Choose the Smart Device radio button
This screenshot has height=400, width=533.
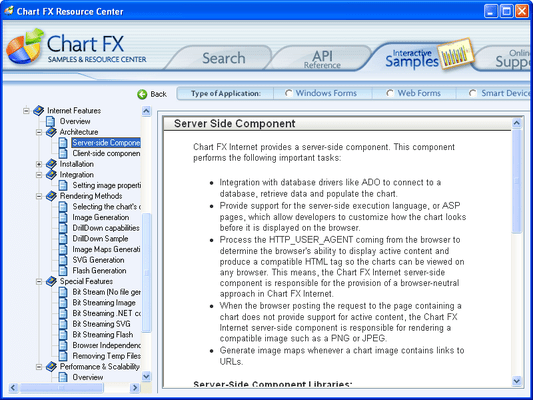pos(472,93)
